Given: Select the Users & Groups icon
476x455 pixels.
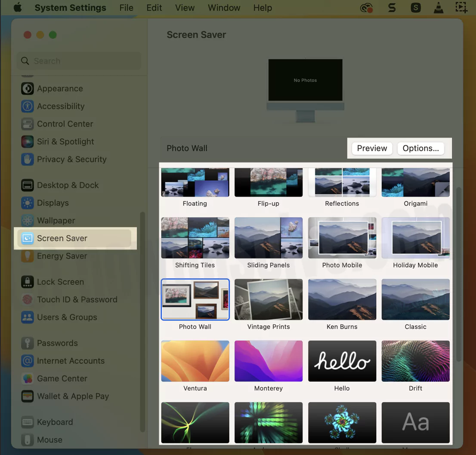Looking at the screenshot, I should (27, 317).
